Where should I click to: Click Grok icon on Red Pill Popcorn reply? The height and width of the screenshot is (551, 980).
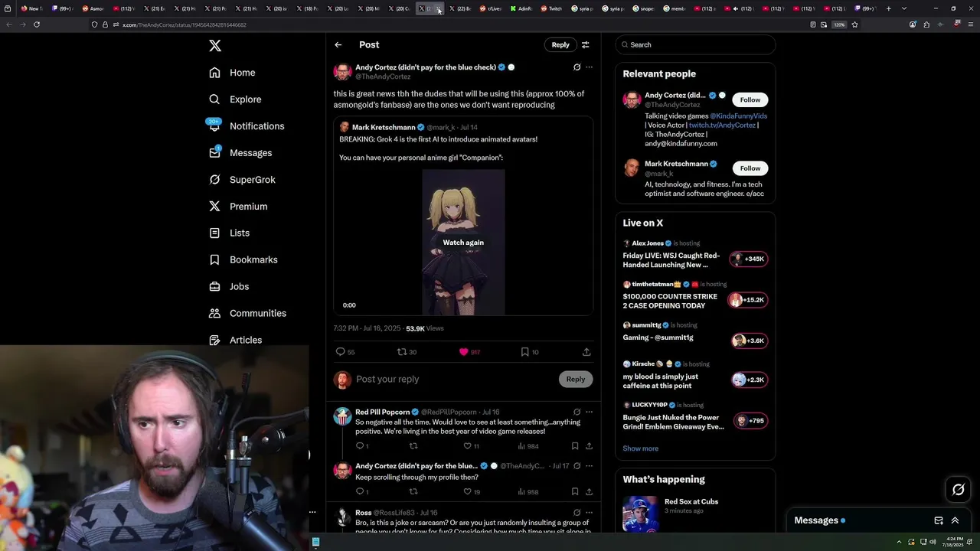(577, 412)
